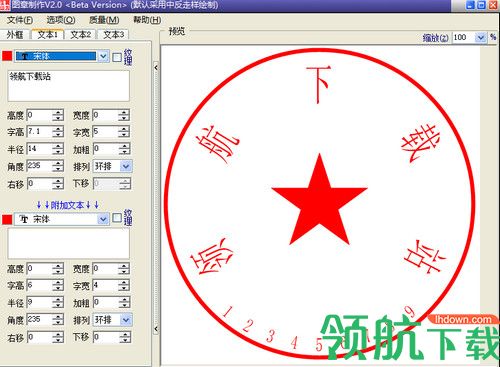Click the upper 加粗 input field
This screenshot has height=367, width=500.
[x=105, y=149]
